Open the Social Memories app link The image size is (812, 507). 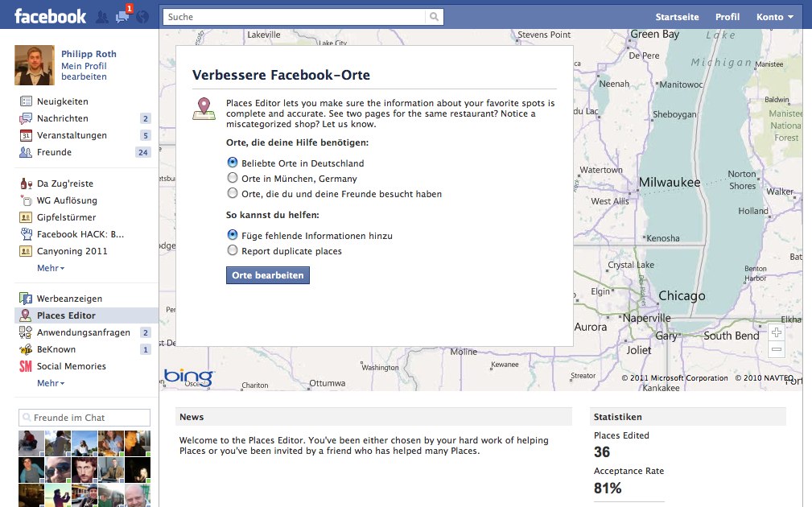[x=72, y=366]
